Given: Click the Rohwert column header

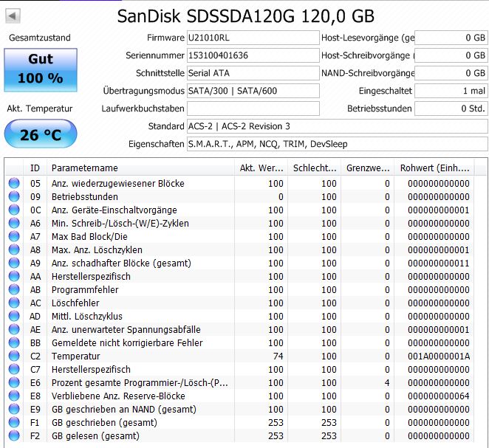Looking at the screenshot, I should [x=439, y=168].
